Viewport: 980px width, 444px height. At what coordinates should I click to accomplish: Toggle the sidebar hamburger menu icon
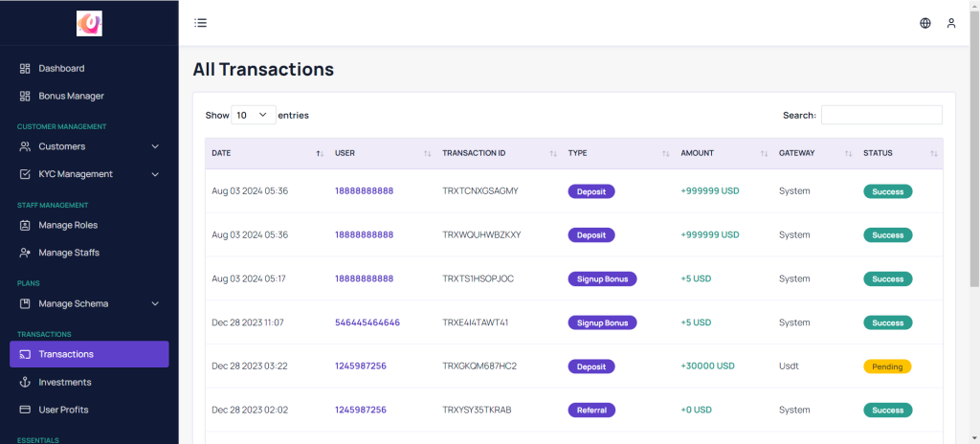click(200, 23)
